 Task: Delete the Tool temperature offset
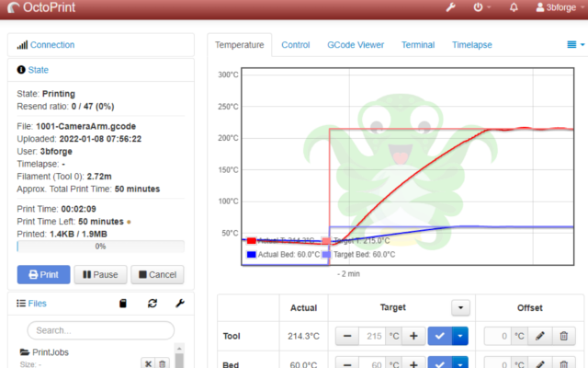coord(563,336)
